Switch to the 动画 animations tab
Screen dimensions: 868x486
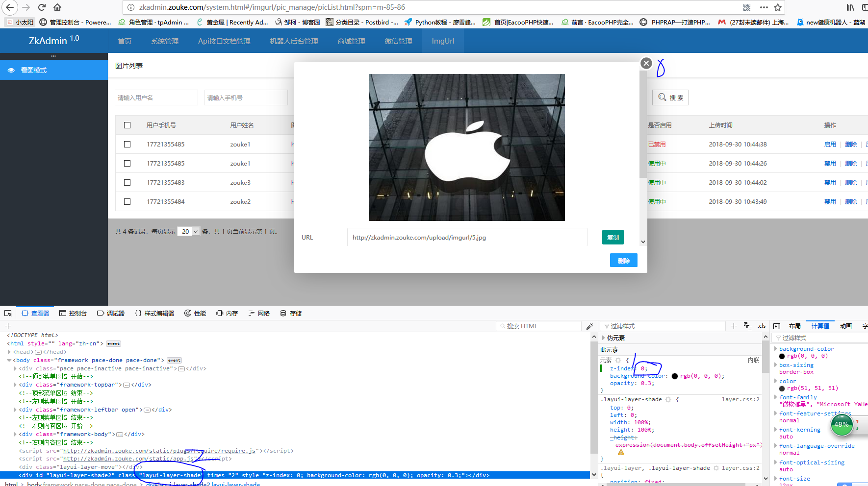[846, 326]
